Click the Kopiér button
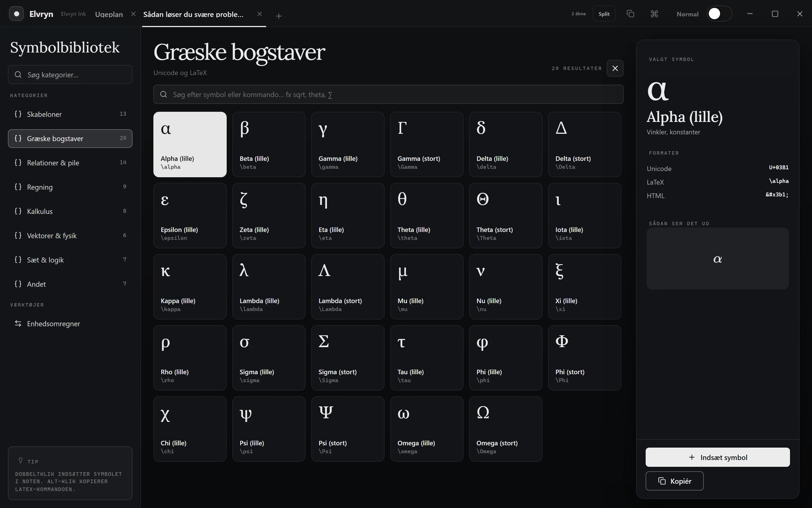Image resolution: width=812 pixels, height=508 pixels. coord(674,481)
